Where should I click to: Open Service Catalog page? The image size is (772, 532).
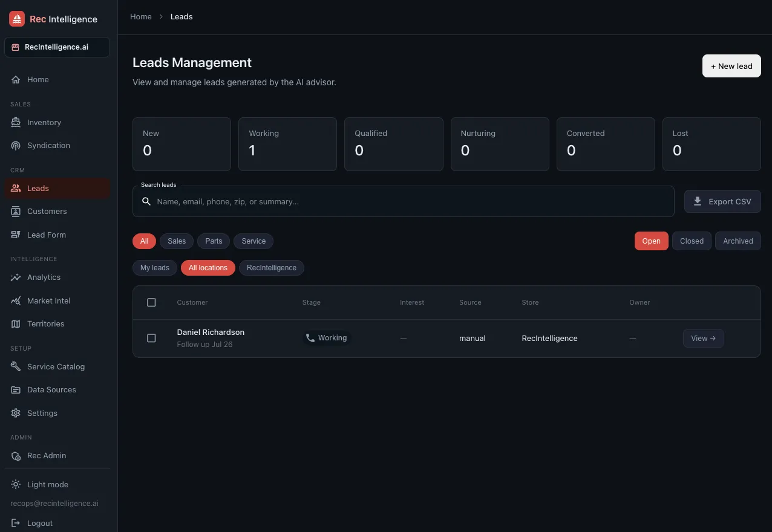tap(57, 366)
